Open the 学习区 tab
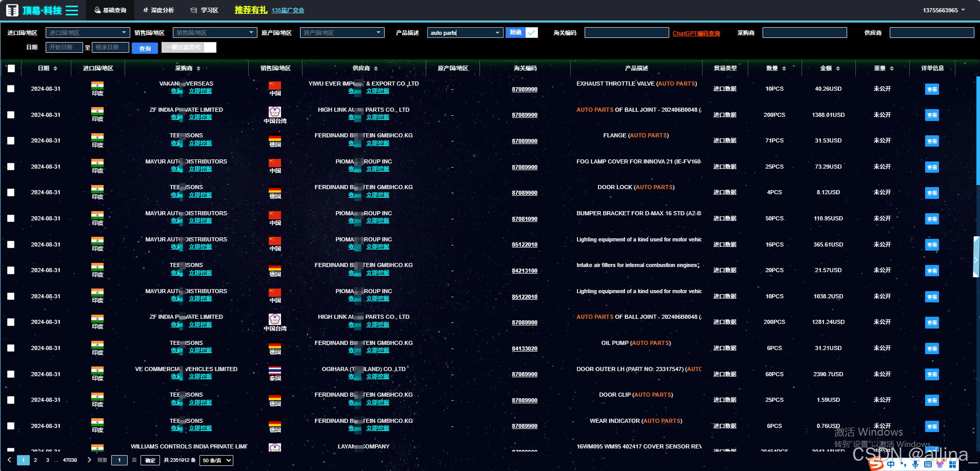 click(204, 10)
